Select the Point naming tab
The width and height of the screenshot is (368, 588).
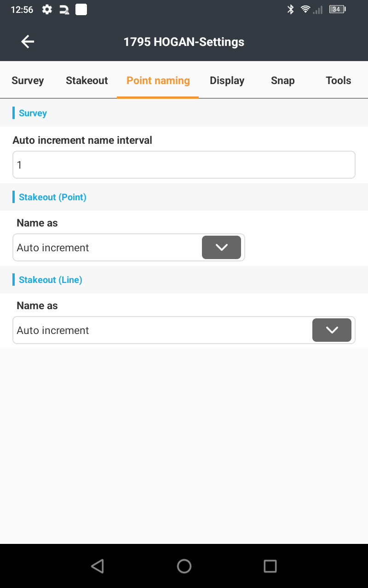158,80
